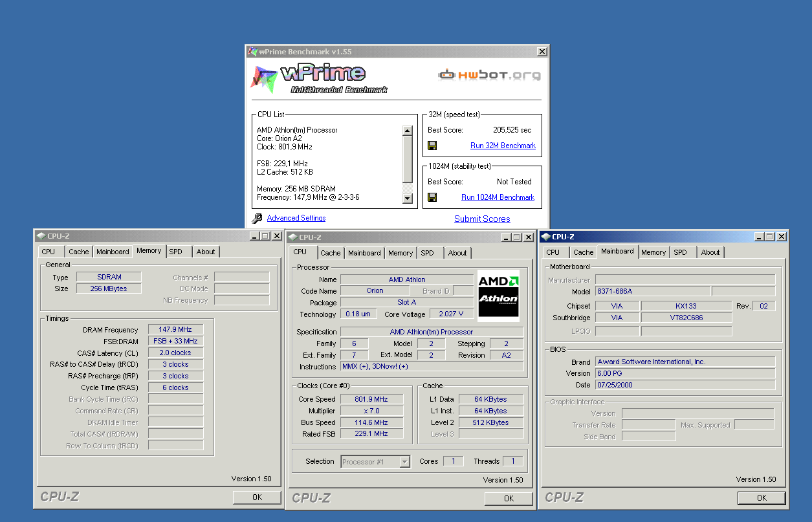Viewport: 812px width, 522px height.
Task: Switch to CPU tab in Memory window
Action: (x=49, y=252)
